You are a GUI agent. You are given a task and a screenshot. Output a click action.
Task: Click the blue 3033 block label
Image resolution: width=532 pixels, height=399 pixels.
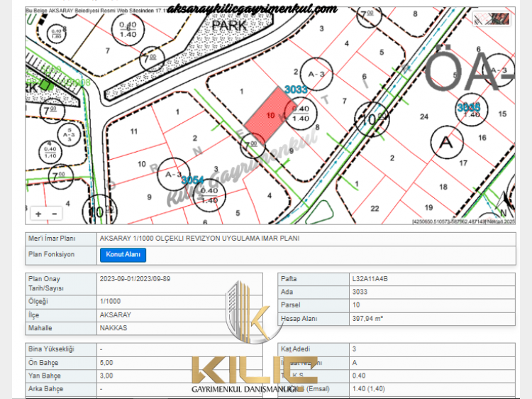tap(296, 89)
